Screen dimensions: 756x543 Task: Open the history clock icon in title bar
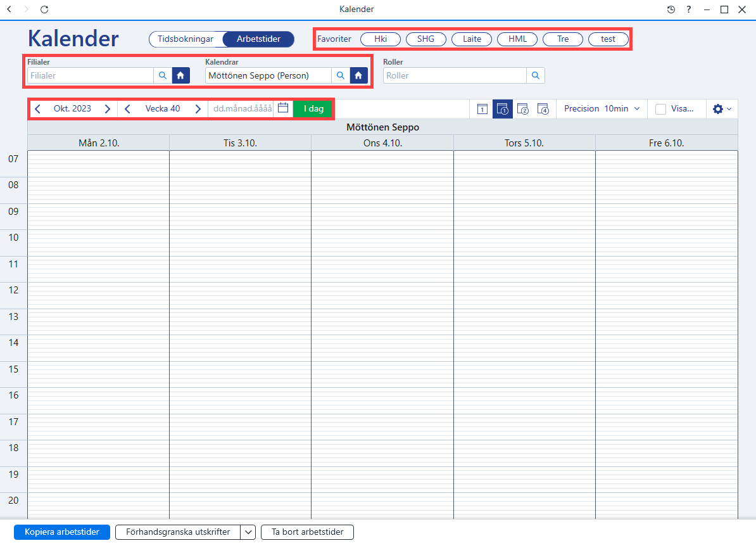pyautogui.click(x=671, y=9)
